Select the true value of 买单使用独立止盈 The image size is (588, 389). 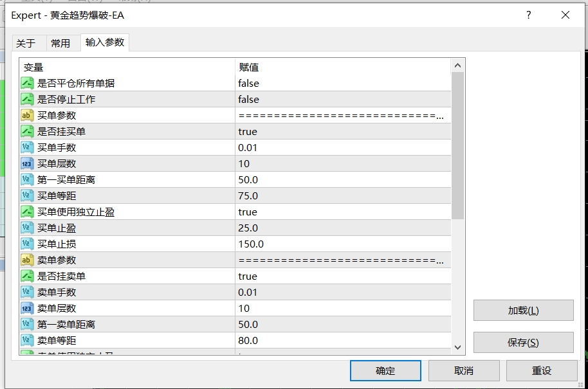pyautogui.click(x=248, y=212)
